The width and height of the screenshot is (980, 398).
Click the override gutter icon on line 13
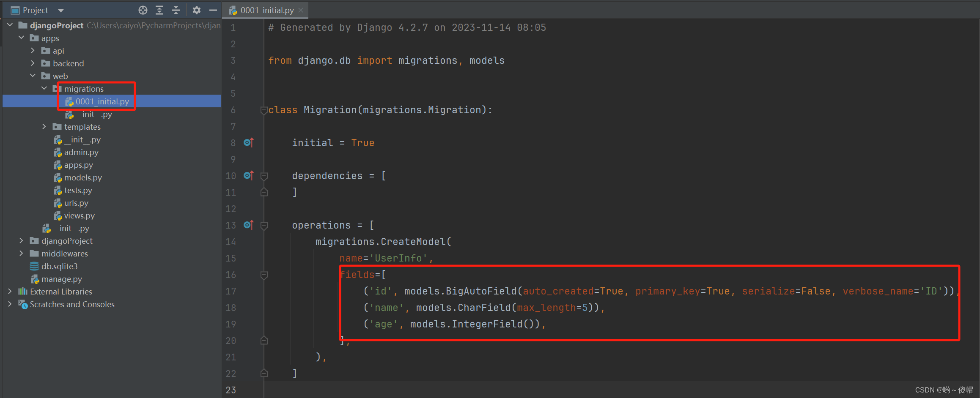point(249,225)
